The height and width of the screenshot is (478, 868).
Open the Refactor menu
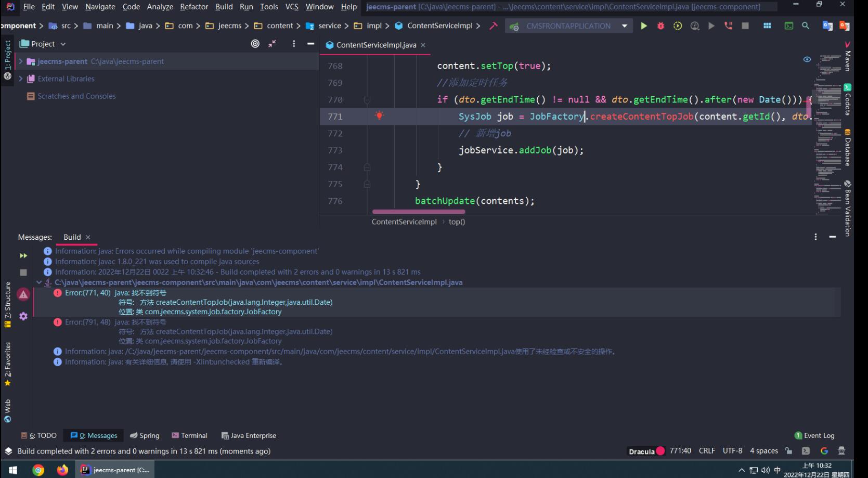193,7
